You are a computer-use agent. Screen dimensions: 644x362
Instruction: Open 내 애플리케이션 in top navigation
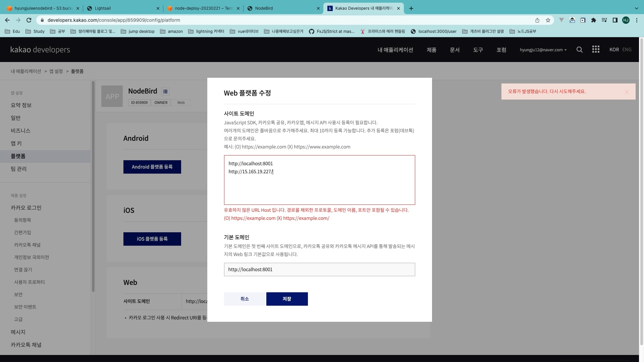tap(395, 50)
